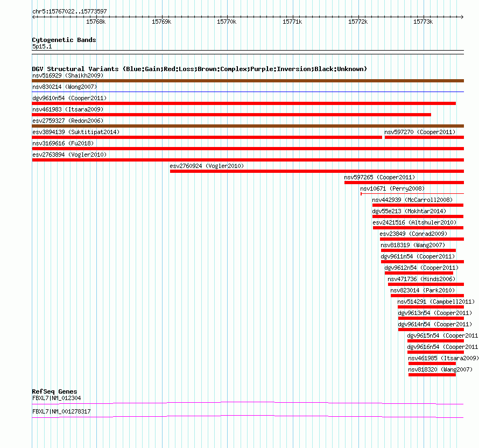Click the DGV Structural Variants track title
This screenshot has height=448, width=479.
tap(200, 69)
